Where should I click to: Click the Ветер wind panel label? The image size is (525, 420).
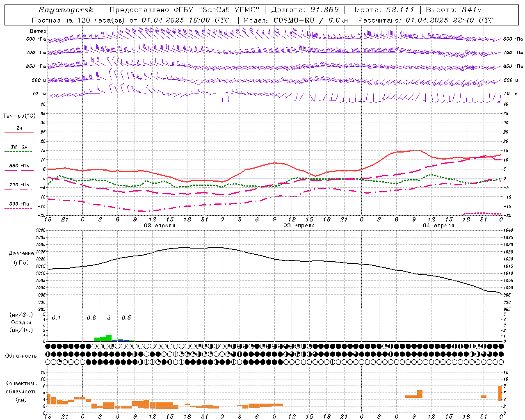click(38, 31)
